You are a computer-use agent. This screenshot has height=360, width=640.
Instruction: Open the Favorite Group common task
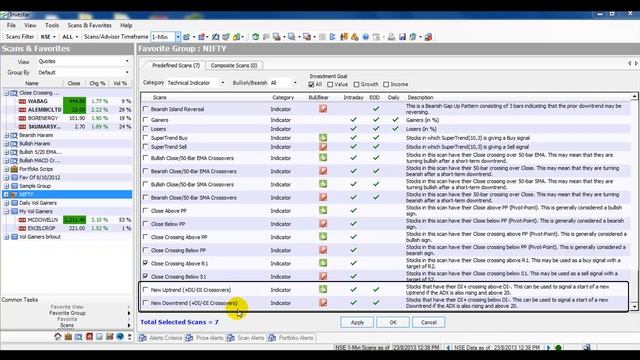(x=67, y=313)
